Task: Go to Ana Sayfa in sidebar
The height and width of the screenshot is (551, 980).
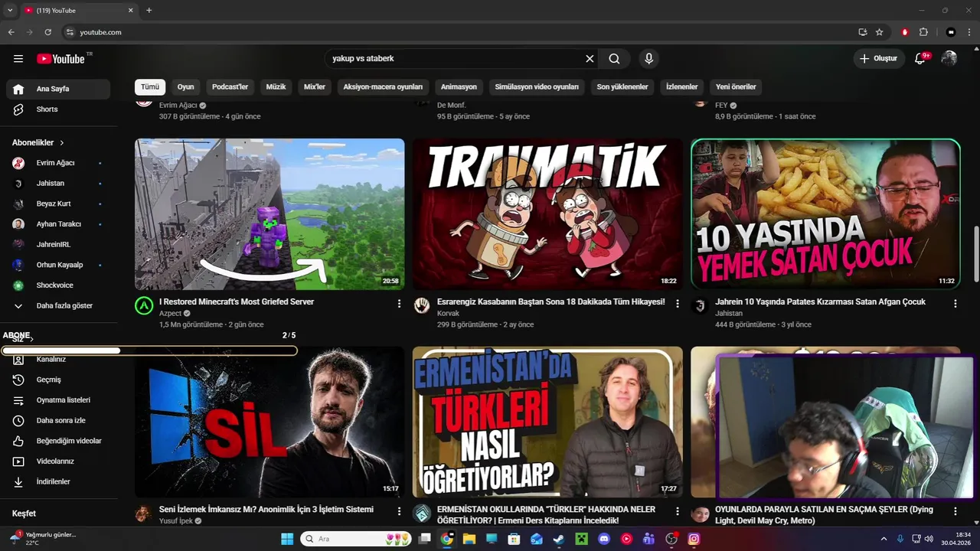Action: click(58, 89)
